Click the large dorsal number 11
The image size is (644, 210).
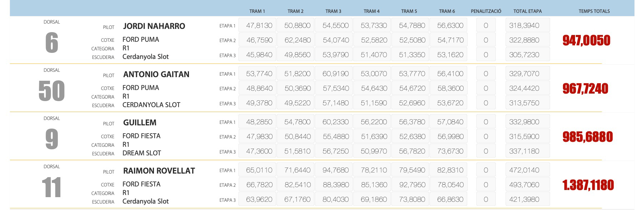click(x=52, y=187)
